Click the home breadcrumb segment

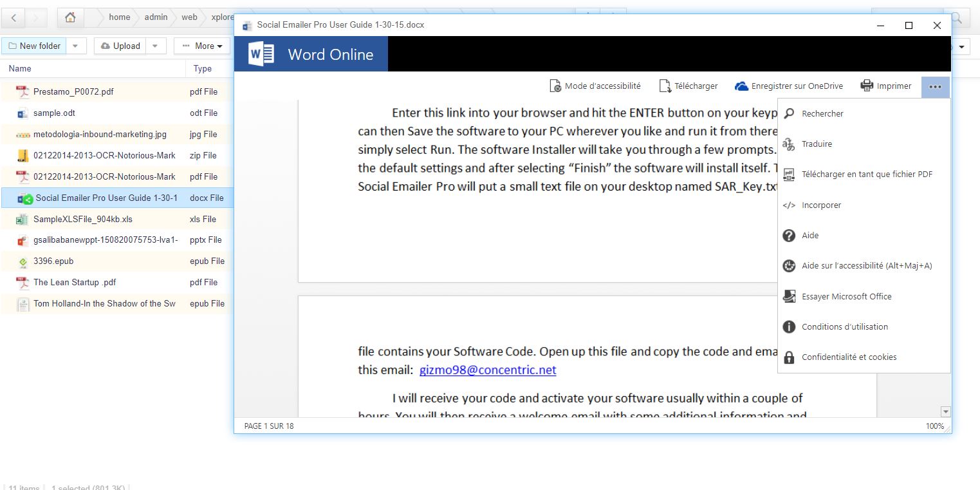[x=120, y=17]
